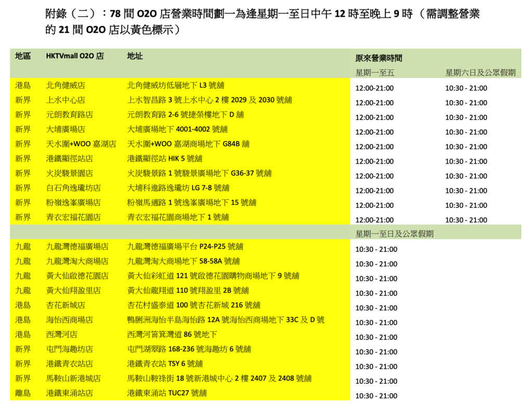532x415 pixels.
Task: Select the 'HKTVmall O2O 店' column header
Action: (75, 56)
